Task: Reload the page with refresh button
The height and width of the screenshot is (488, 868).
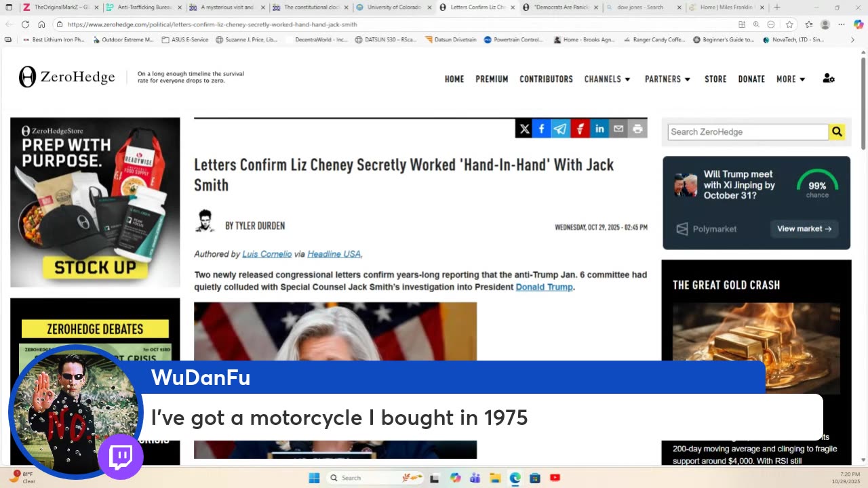Action: pyautogui.click(x=25, y=24)
